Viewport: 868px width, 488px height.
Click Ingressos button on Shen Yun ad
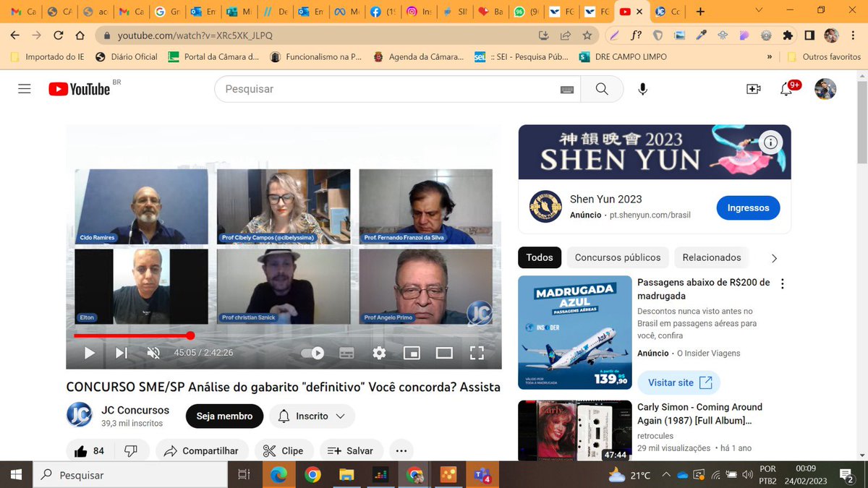pyautogui.click(x=749, y=207)
